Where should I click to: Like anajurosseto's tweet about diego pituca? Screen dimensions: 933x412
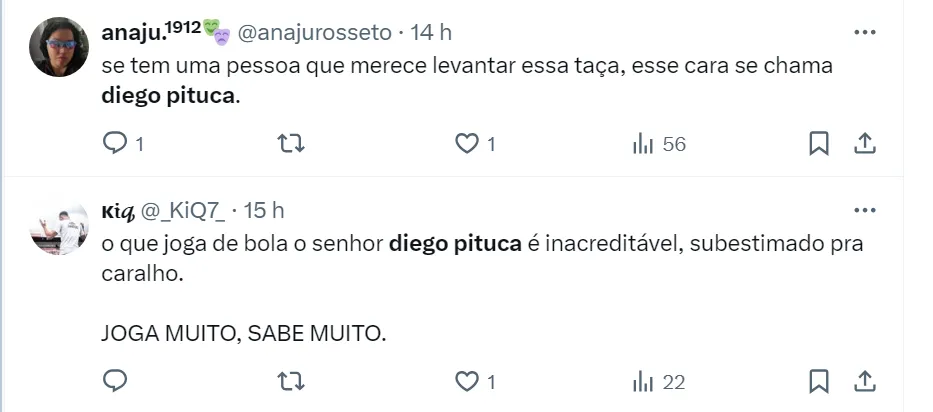click(x=467, y=144)
